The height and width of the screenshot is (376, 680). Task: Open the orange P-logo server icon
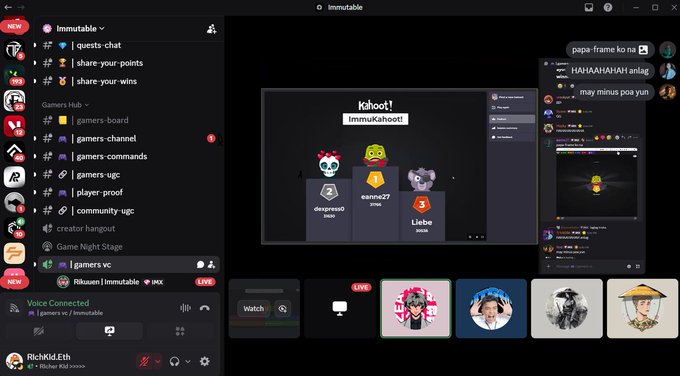[x=14, y=254]
